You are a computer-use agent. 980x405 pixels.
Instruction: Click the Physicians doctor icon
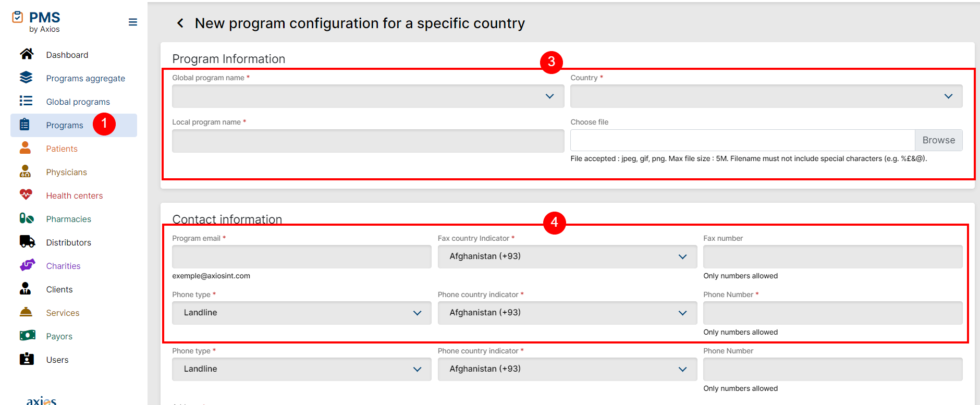pos(25,171)
